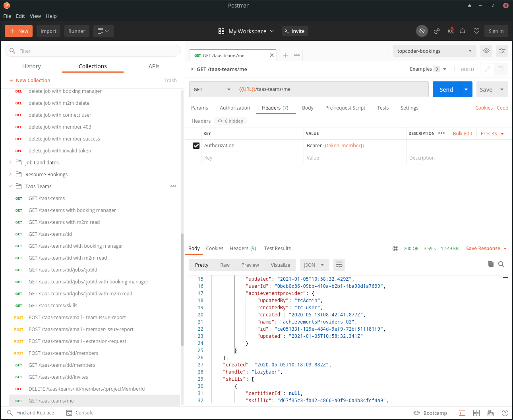The width and height of the screenshot is (513, 420).
Task: Uncheck the Authorization header checkbox
Action: 196,146
